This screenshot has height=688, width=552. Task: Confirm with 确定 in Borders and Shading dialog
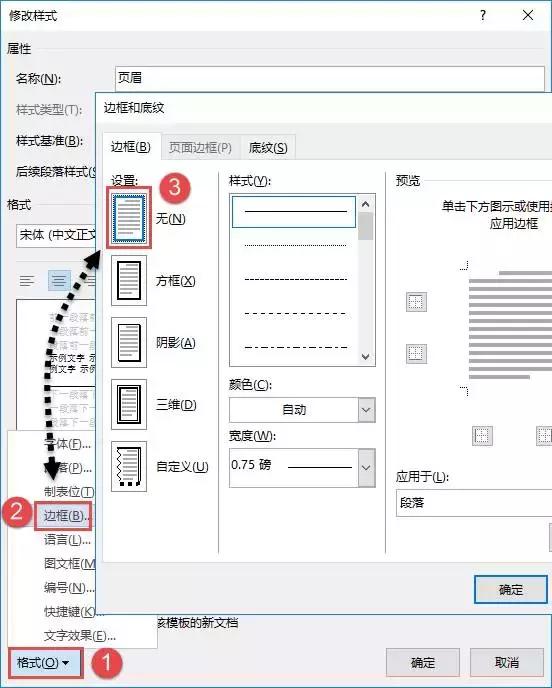click(511, 590)
